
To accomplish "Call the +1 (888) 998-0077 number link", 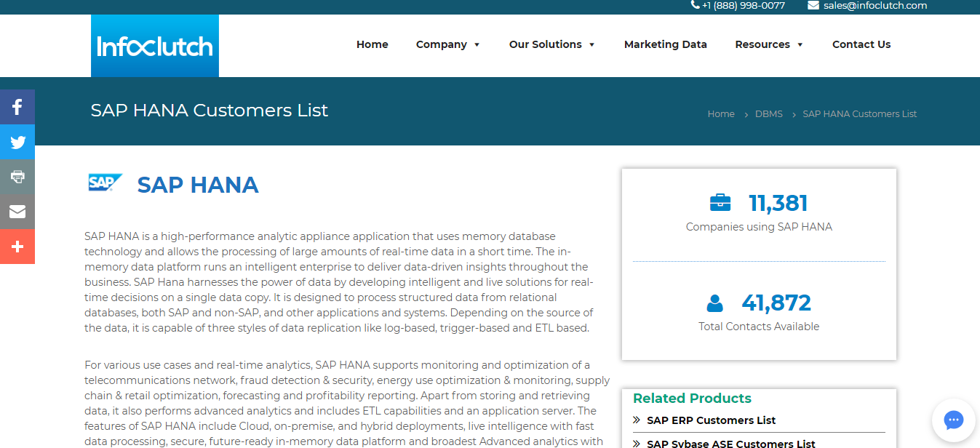I will tap(744, 5).
